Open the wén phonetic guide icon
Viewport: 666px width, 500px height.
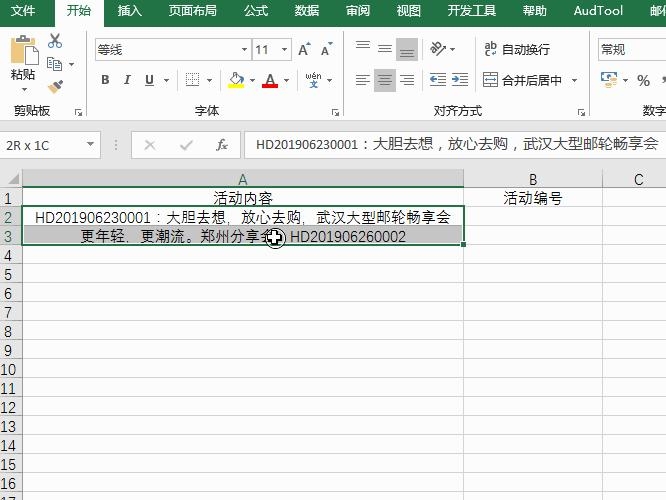(x=313, y=80)
